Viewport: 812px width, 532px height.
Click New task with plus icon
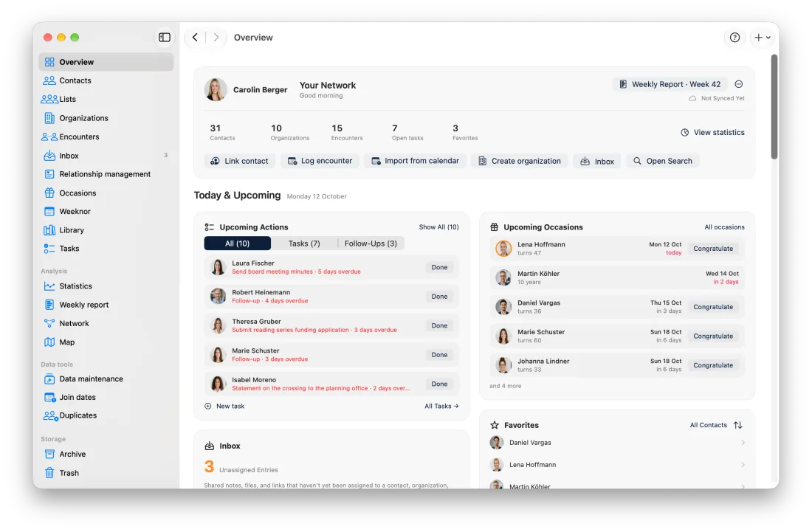tap(224, 407)
